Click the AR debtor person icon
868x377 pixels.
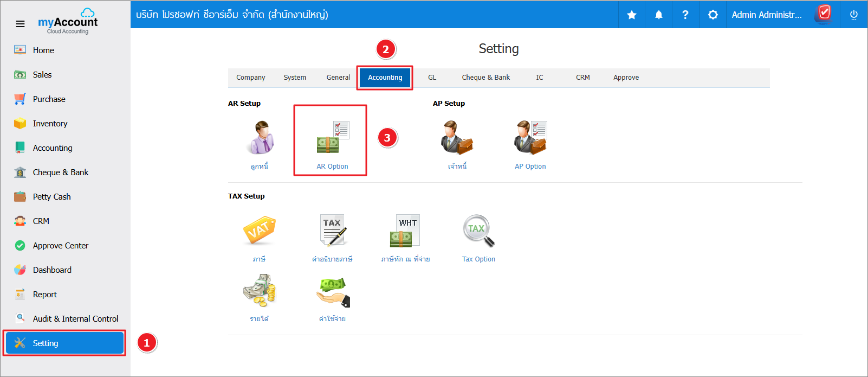[259, 138]
